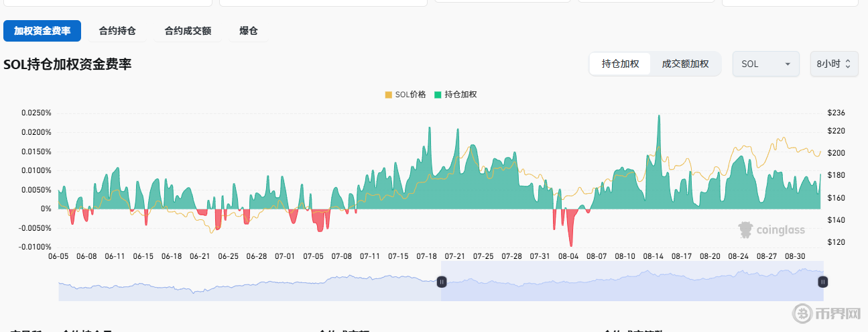Click the highlighted range window in mini chart
The height and width of the screenshot is (332, 868).
click(x=630, y=282)
